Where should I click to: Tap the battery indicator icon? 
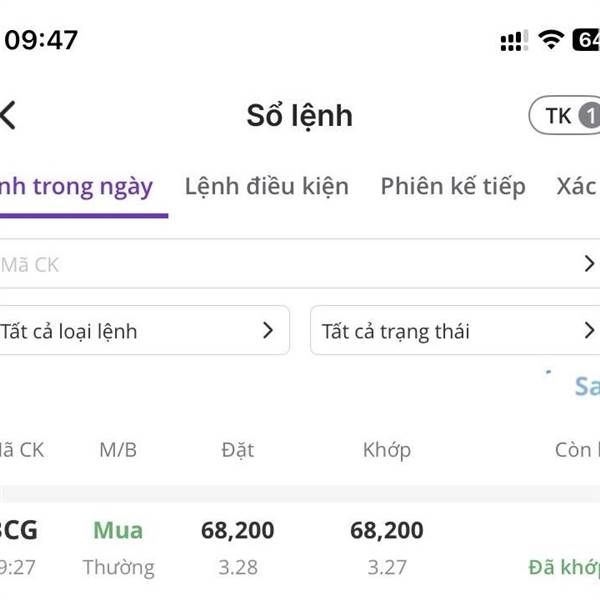tap(586, 40)
